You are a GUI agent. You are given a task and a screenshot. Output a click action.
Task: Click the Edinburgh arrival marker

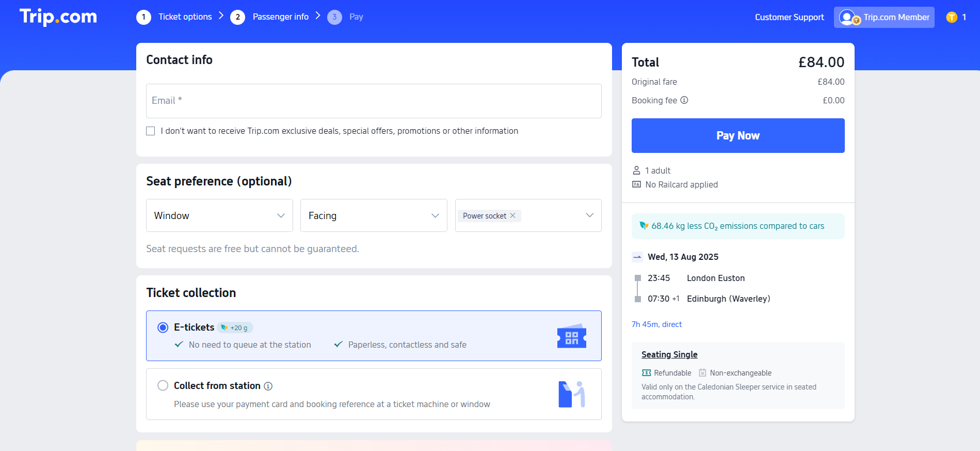point(638,299)
